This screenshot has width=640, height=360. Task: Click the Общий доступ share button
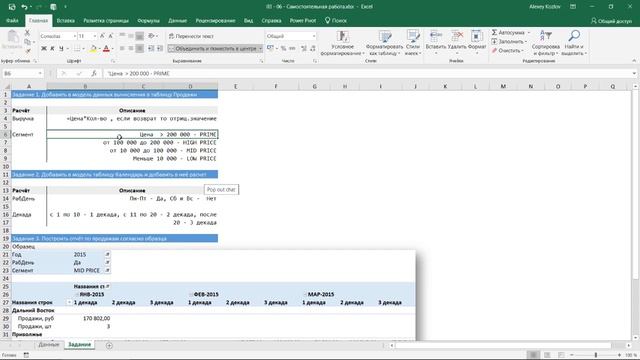pos(611,21)
